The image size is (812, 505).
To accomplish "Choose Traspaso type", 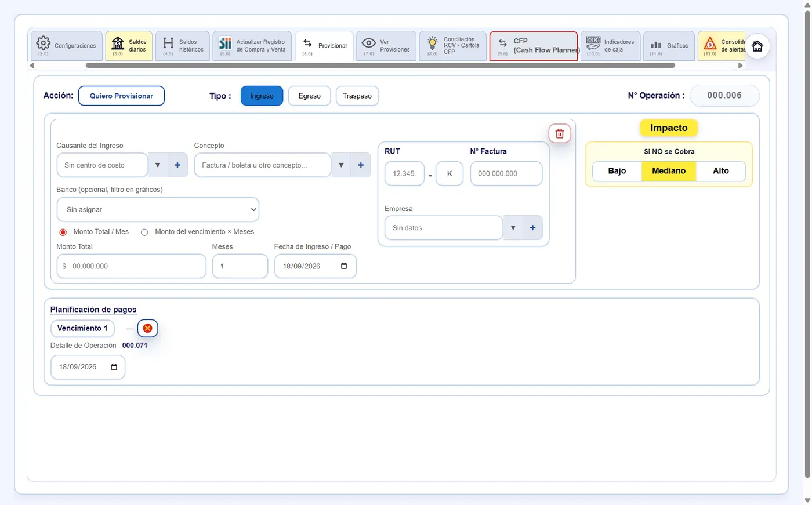I will click(357, 96).
